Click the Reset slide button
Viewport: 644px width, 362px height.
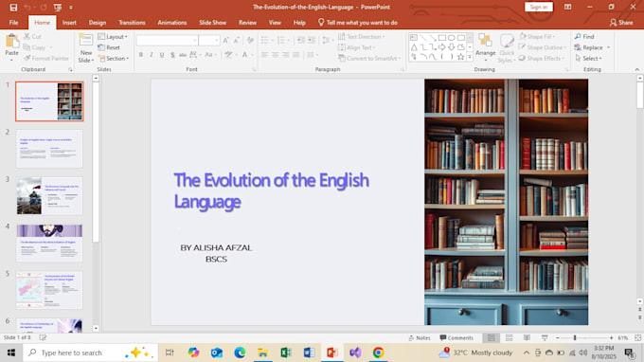coord(109,47)
